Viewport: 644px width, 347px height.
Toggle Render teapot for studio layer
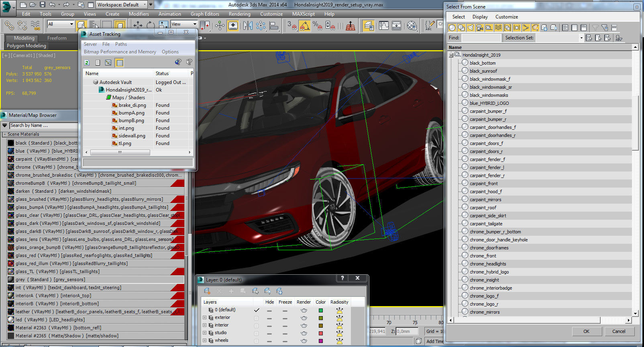coord(304,333)
